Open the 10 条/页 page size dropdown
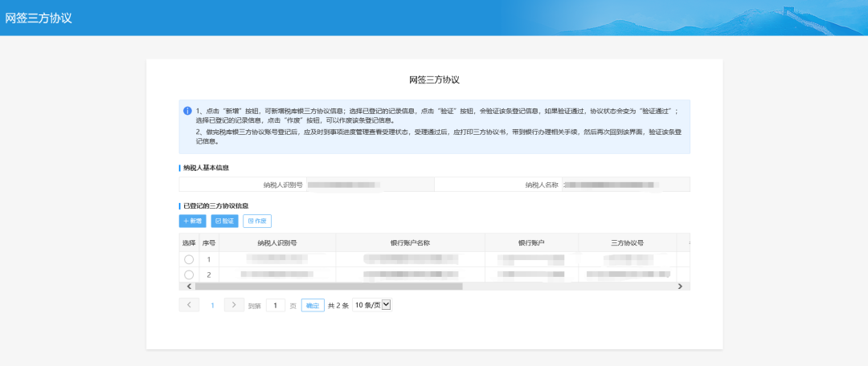The image size is (868, 366). (373, 305)
